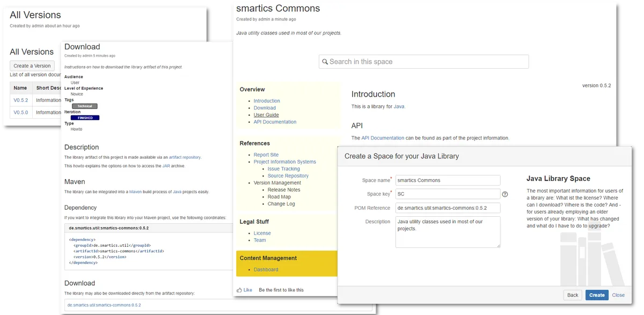Click the Like link text

[247, 290]
